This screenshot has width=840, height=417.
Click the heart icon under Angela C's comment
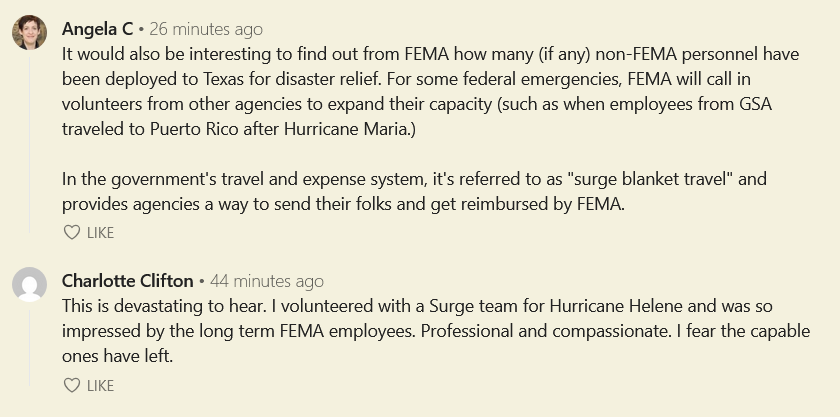[72, 233]
